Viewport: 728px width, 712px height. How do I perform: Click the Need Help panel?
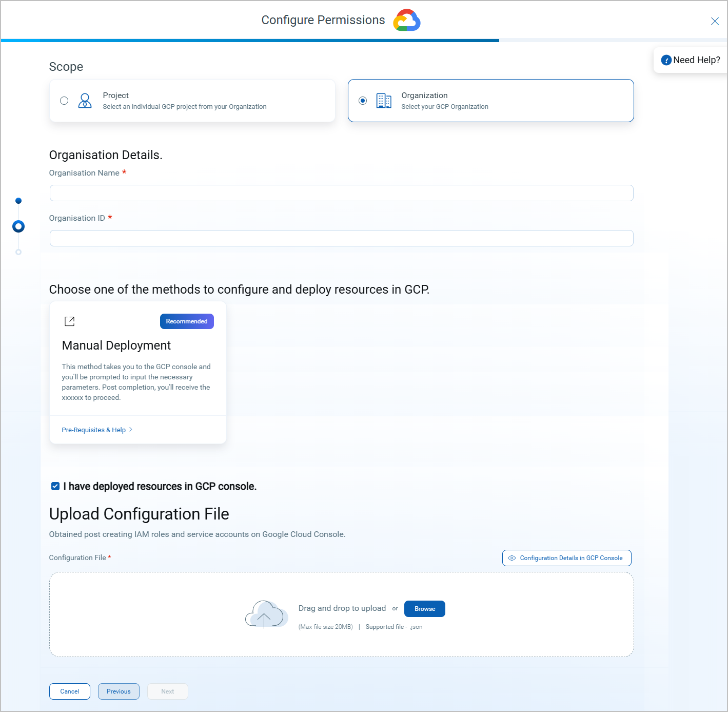click(x=690, y=60)
